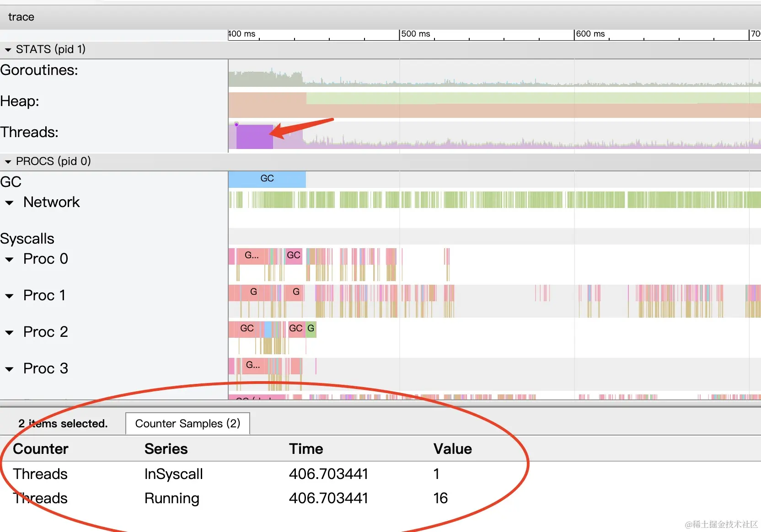
Task: Click the trace title text
Action: (21, 17)
